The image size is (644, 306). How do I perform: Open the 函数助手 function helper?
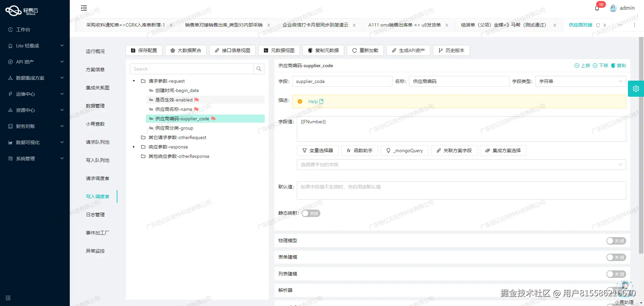[359, 150]
